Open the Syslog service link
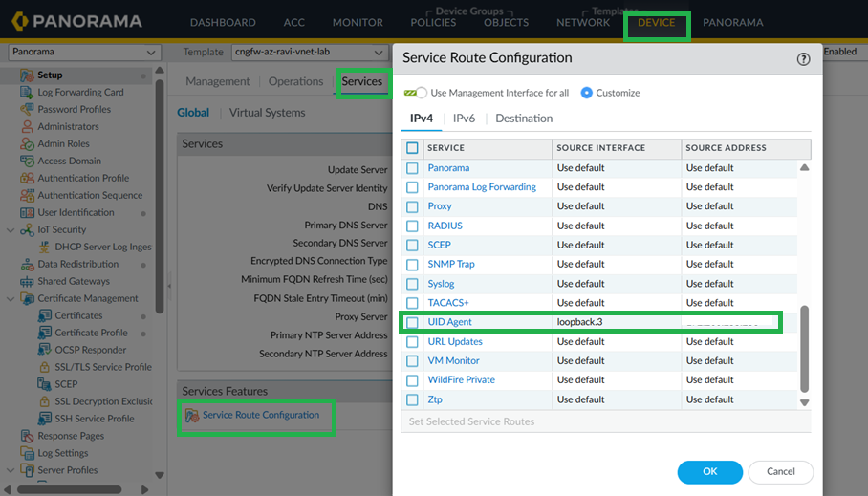This screenshot has width=868, height=496. 441,284
